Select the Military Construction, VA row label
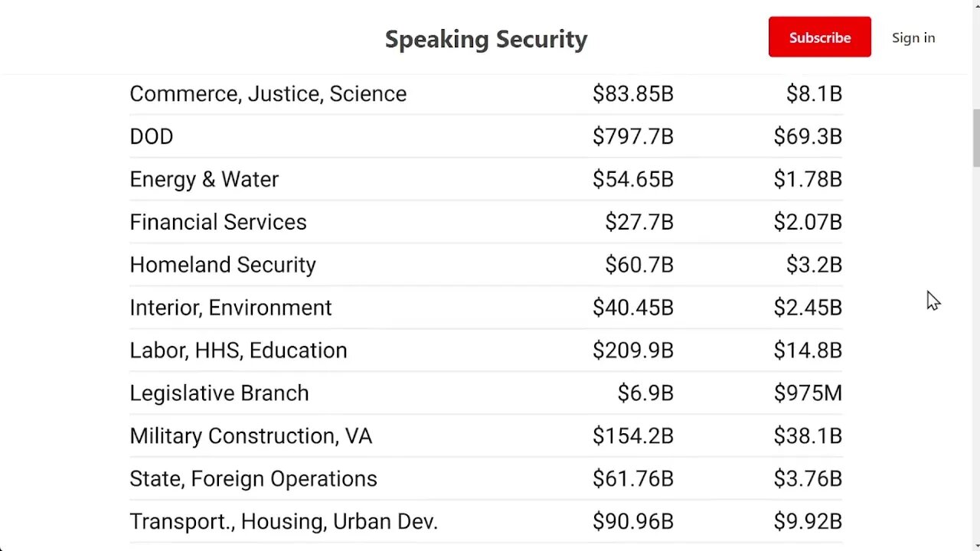Screen dimensions: 980x551 tap(250, 436)
